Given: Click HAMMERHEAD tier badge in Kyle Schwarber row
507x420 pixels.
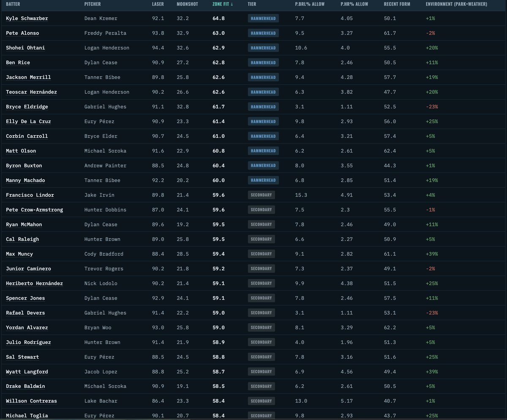Looking at the screenshot, I should pos(263,19).
